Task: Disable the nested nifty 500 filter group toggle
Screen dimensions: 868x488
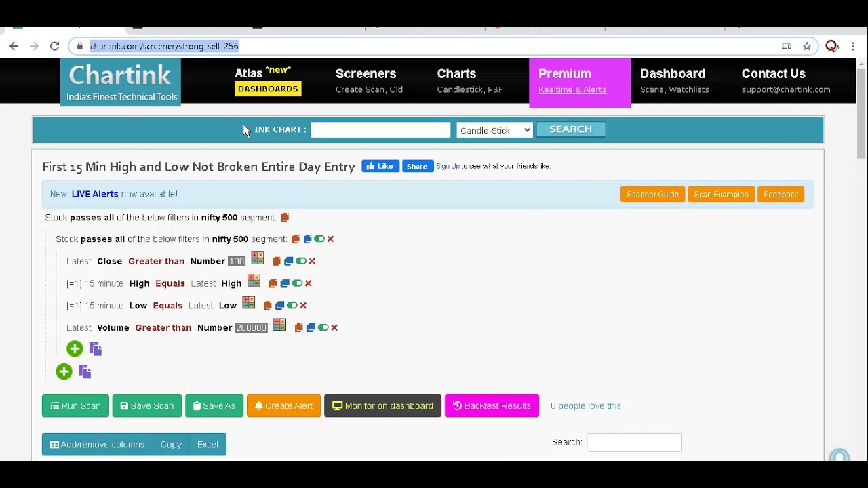Action: click(319, 239)
